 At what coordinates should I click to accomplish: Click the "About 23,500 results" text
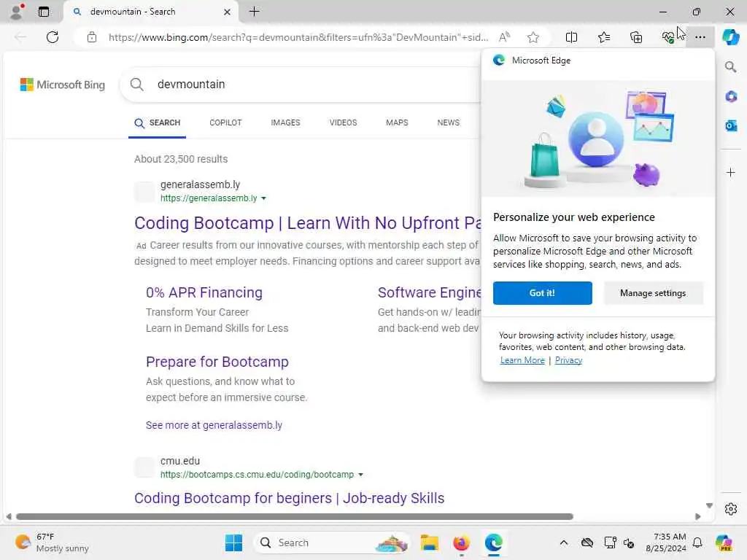(x=181, y=159)
